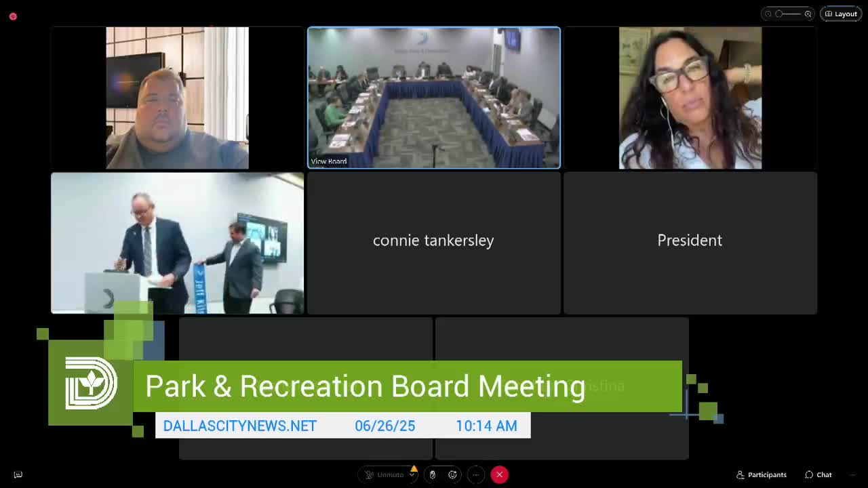Open the emoji reactions menu

point(452,474)
